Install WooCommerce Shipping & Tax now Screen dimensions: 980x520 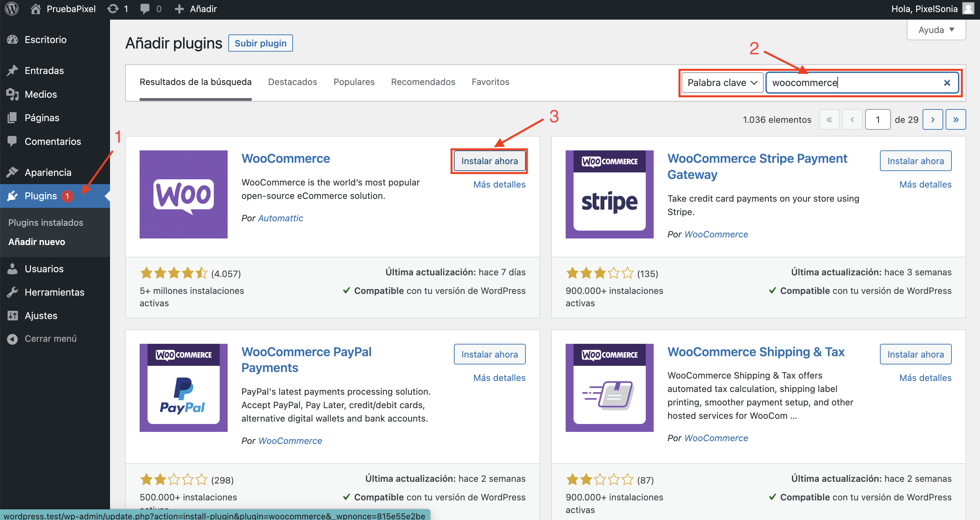[916, 354]
